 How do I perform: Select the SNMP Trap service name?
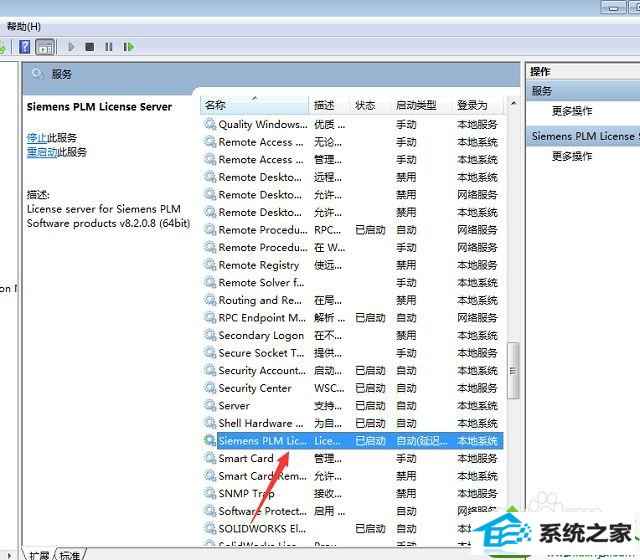pyautogui.click(x=246, y=493)
